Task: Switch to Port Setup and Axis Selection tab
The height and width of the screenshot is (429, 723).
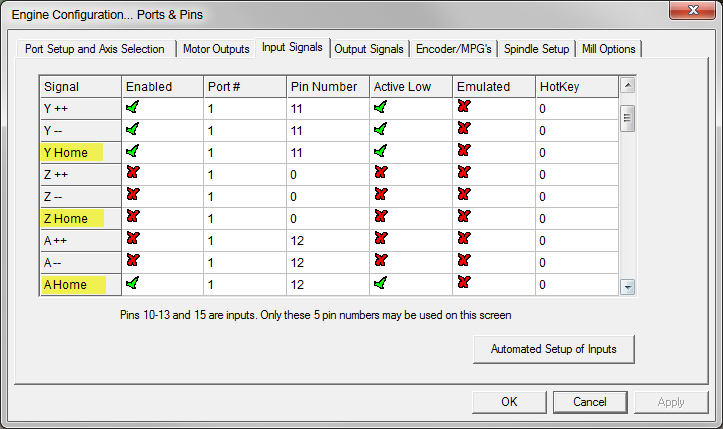Action: 95,49
